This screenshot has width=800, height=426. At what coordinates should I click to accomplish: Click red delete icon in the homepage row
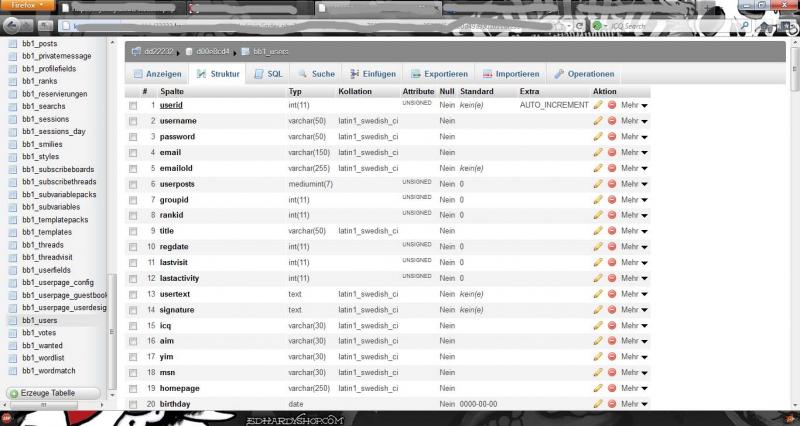[x=611, y=388]
